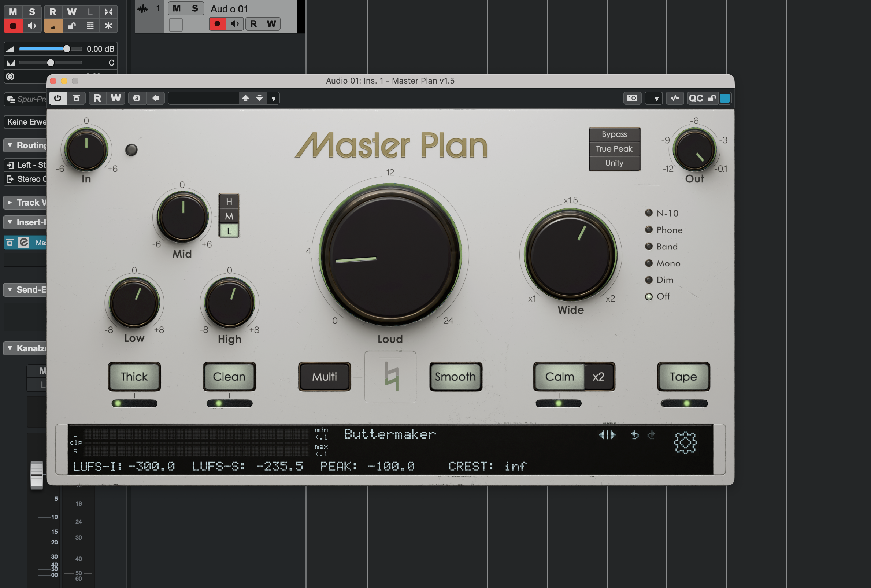Collapse the Routing section in the inspector
Viewport: 871px width, 588px height.
point(10,145)
